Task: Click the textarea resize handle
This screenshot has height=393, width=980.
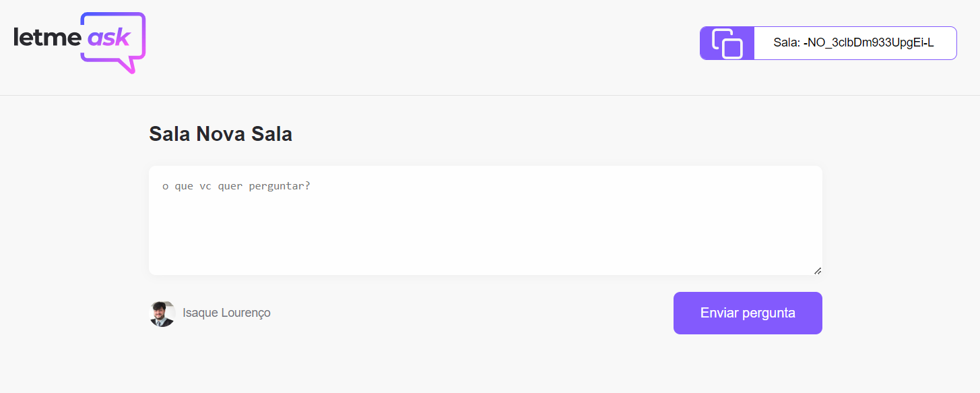Action: pyautogui.click(x=817, y=270)
